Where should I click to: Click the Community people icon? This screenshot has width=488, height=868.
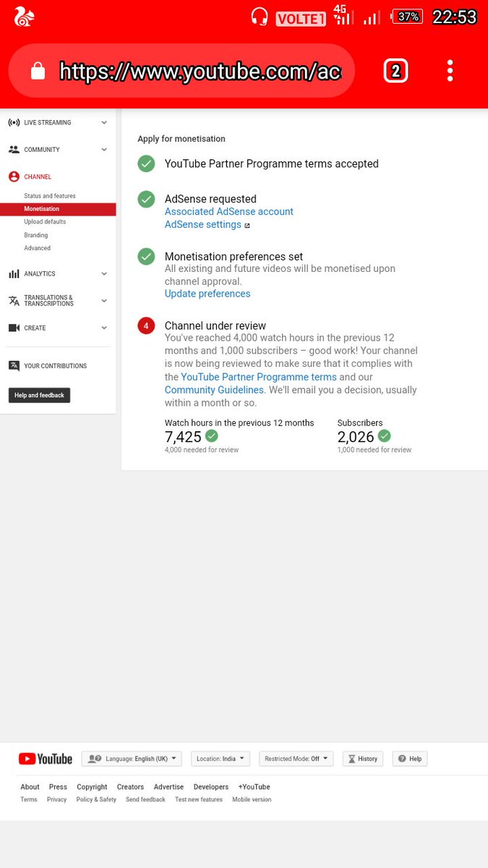tap(14, 150)
